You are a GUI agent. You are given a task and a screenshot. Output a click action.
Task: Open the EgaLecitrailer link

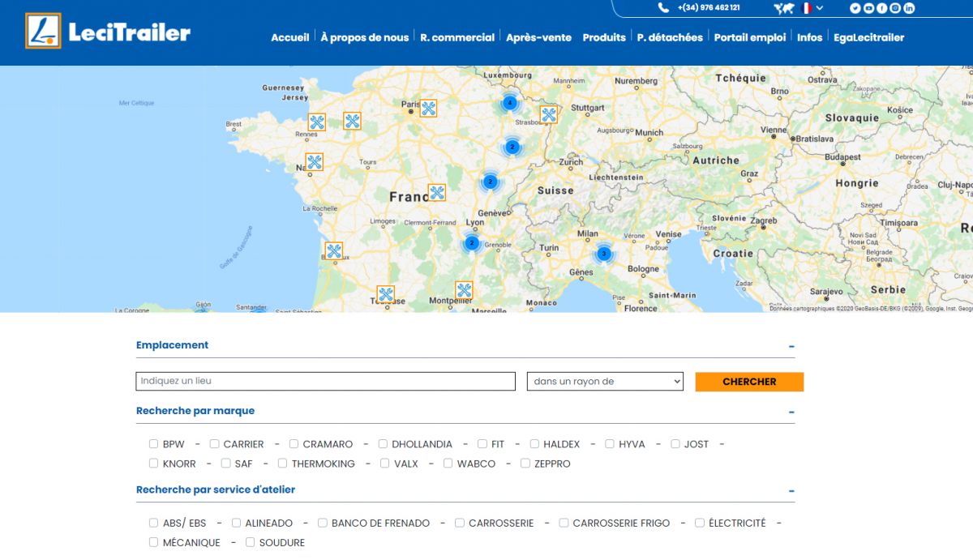pyautogui.click(x=869, y=37)
